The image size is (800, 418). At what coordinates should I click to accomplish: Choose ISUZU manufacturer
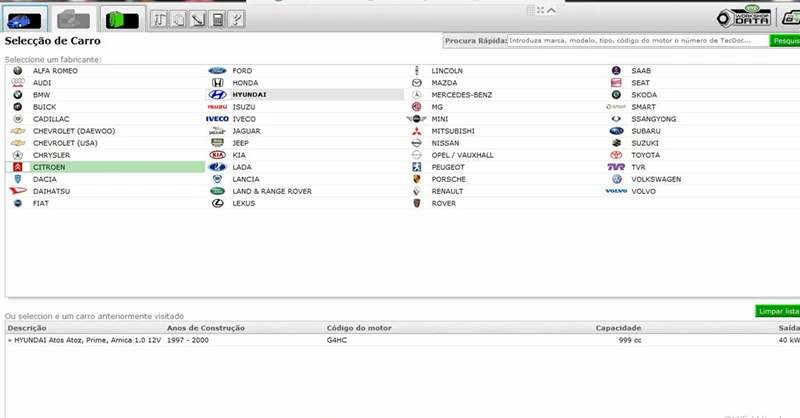tap(244, 107)
